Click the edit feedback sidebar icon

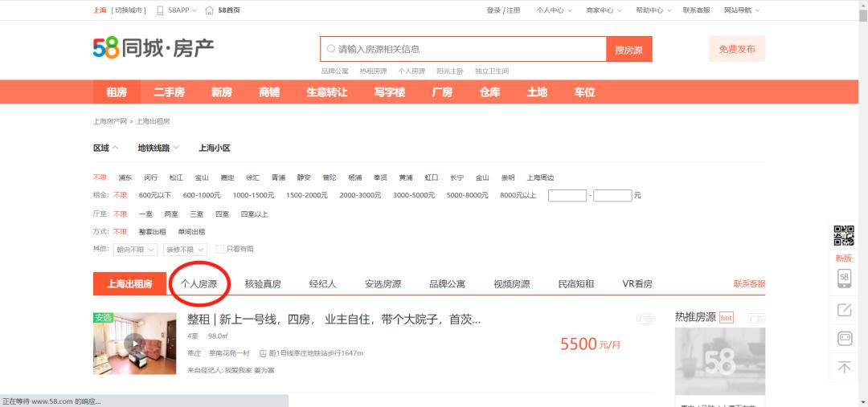coord(844,310)
